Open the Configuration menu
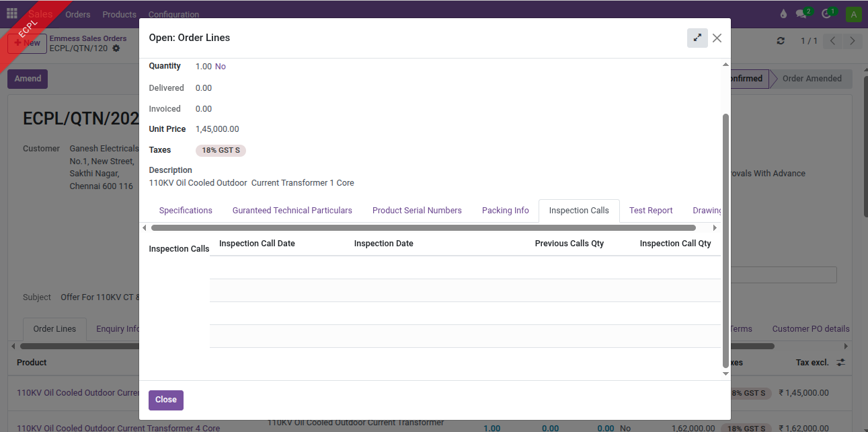 click(x=173, y=14)
